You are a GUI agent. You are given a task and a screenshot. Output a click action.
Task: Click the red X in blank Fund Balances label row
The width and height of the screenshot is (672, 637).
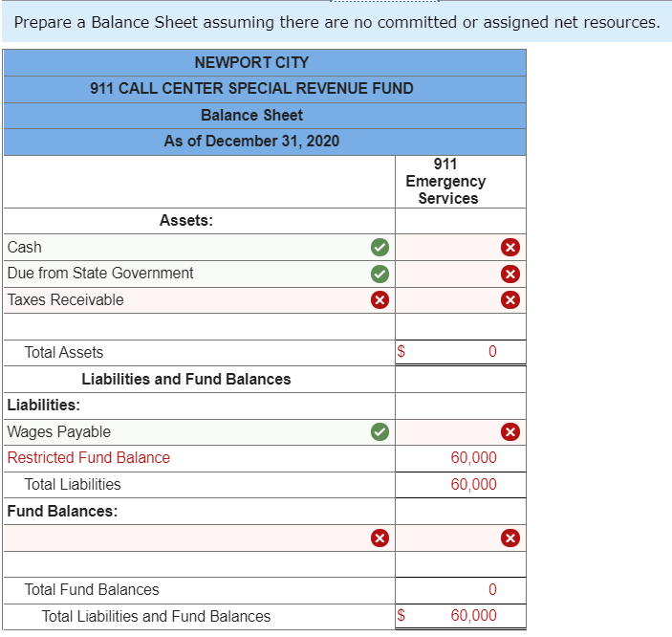(x=379, y=538)
